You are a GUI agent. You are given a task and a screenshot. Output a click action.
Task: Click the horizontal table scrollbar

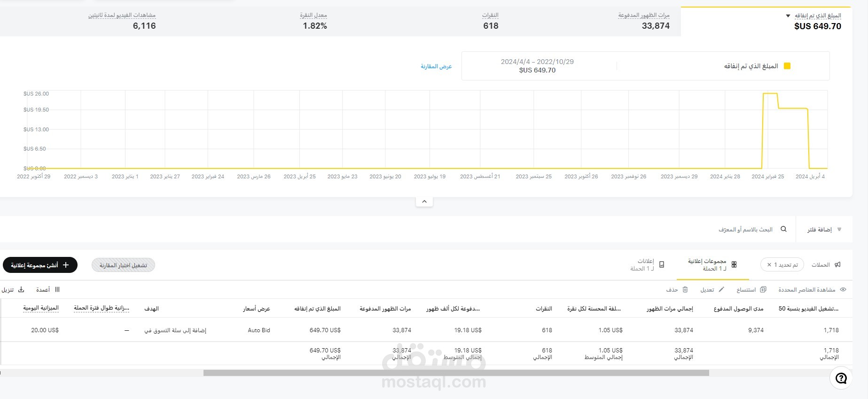click(456, 373)
